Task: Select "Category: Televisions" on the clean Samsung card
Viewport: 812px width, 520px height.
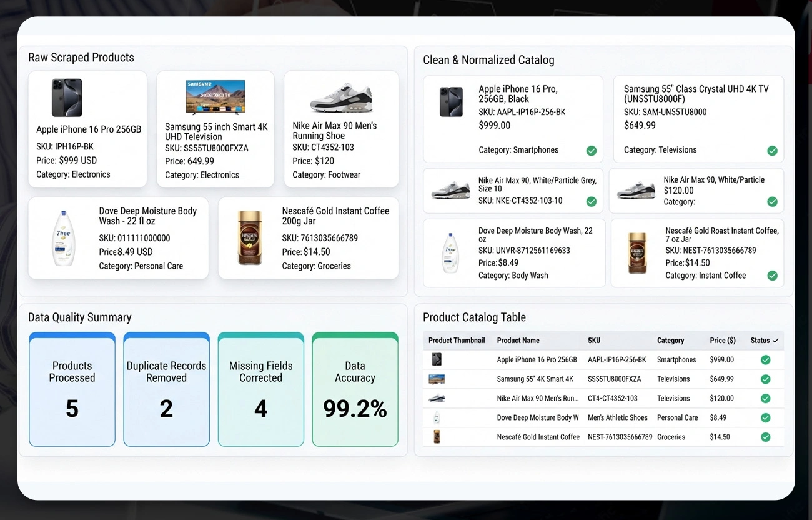Action: [660, 150]
